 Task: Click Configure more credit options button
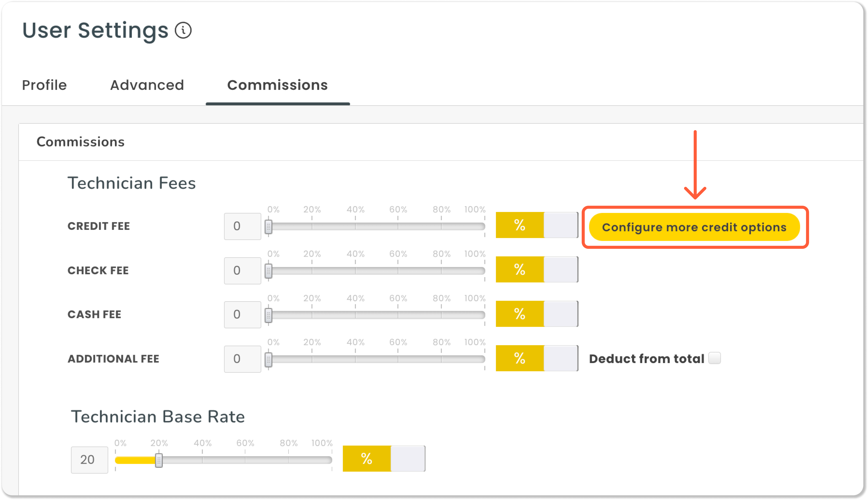click(x=694, y=227)
